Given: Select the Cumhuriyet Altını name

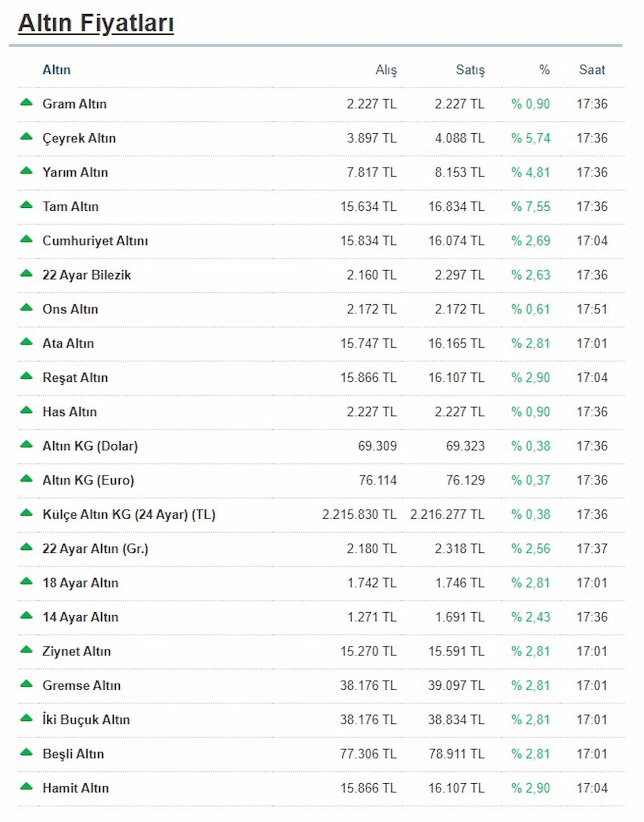Looking at the screenshot, I should point(95,240).
